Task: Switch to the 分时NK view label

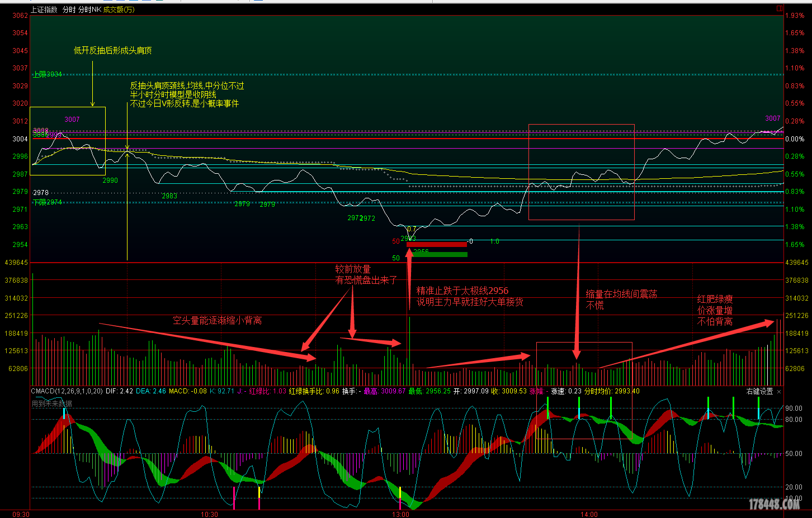Action: [x=89, y=9]
